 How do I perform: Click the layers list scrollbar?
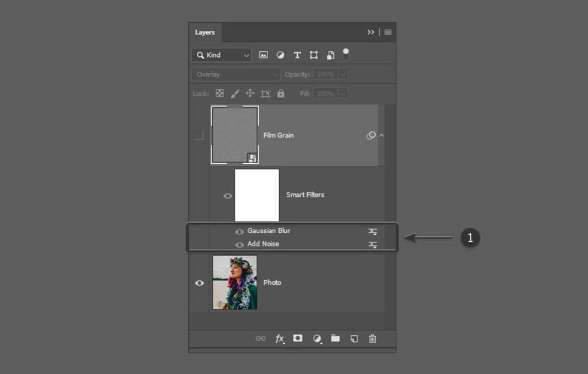pyautogui.click(x=390, y=217)
